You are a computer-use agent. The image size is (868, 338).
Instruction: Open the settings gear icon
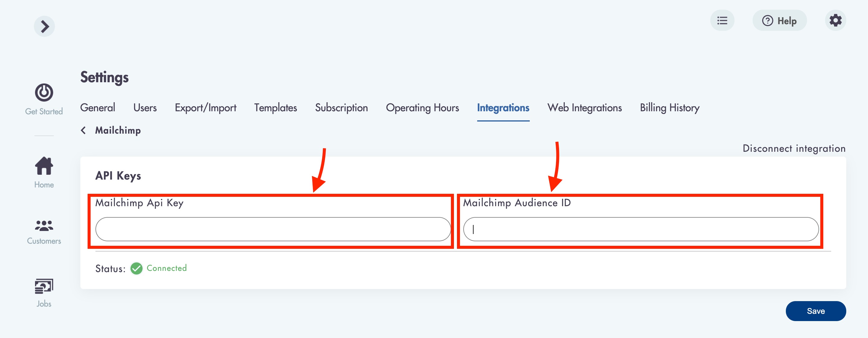(835, 21)
